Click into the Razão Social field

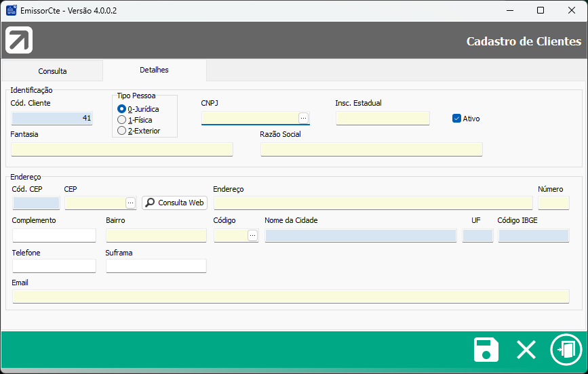click(x=371, y=149)
